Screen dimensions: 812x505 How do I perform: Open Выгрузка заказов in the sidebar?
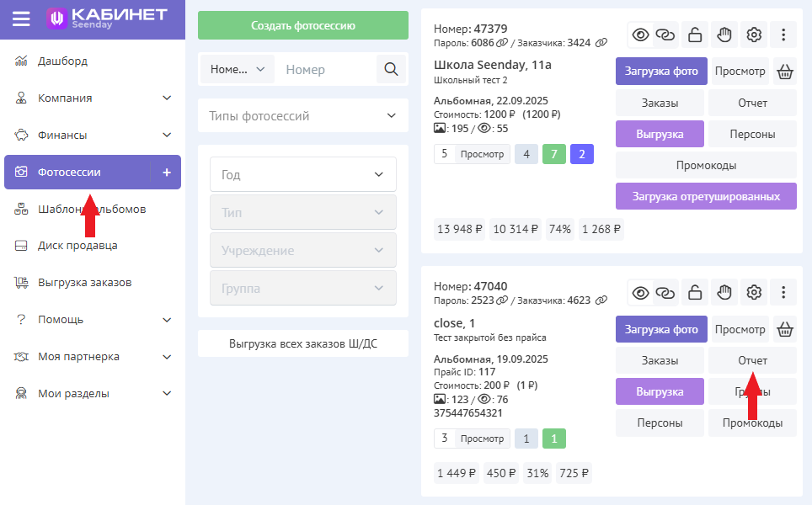click(x=84, y=283)
